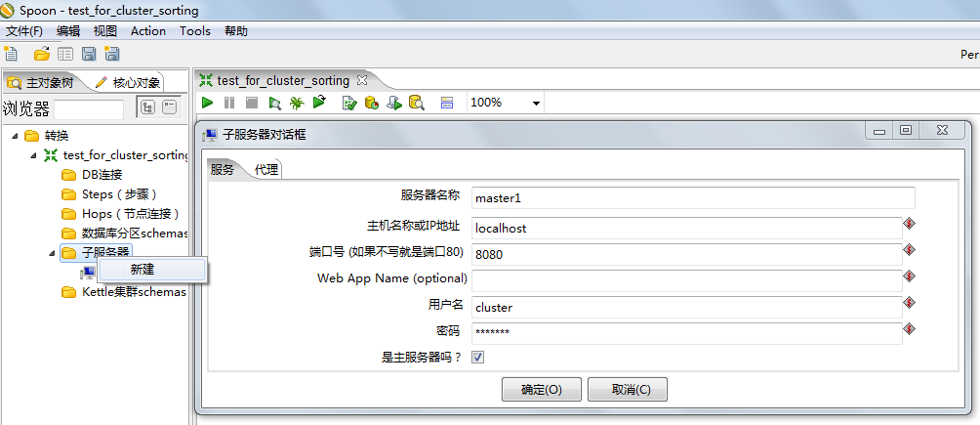Image resolution: width=980 pixels, height=425 pixels.
Task: Collapse the test_for_cluster_sorting tree node
Action: coord(34,155)
